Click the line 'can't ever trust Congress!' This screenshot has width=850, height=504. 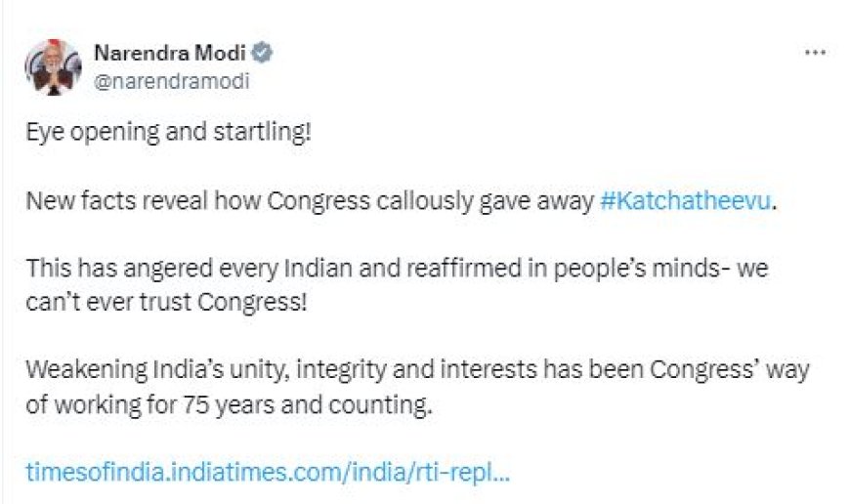(x=166, y=303)
